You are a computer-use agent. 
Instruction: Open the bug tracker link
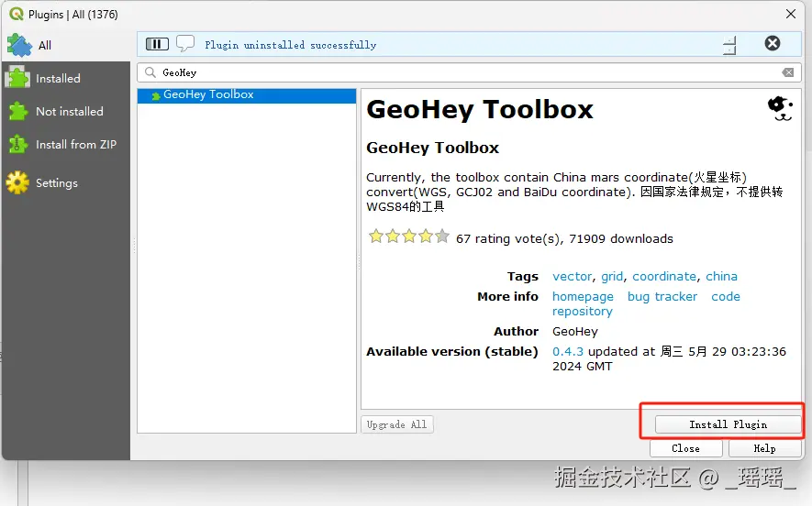pyautogui.click(x=662, y=296)
